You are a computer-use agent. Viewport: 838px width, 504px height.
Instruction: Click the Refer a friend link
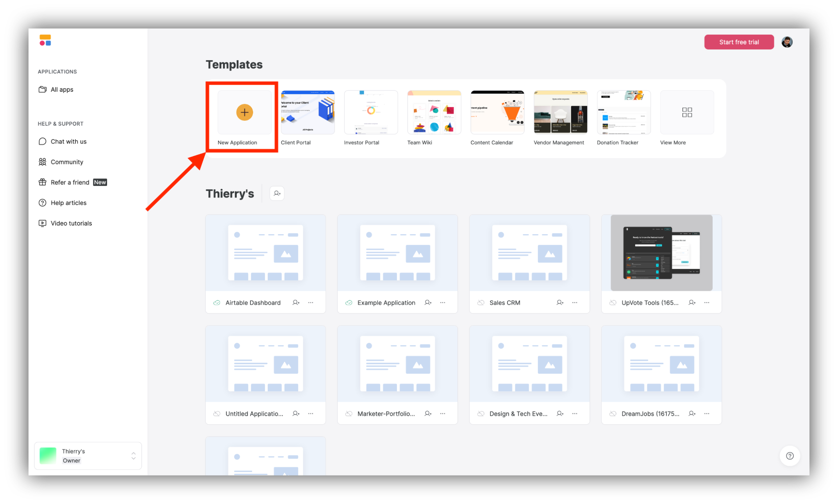click(x=70, y=182)
